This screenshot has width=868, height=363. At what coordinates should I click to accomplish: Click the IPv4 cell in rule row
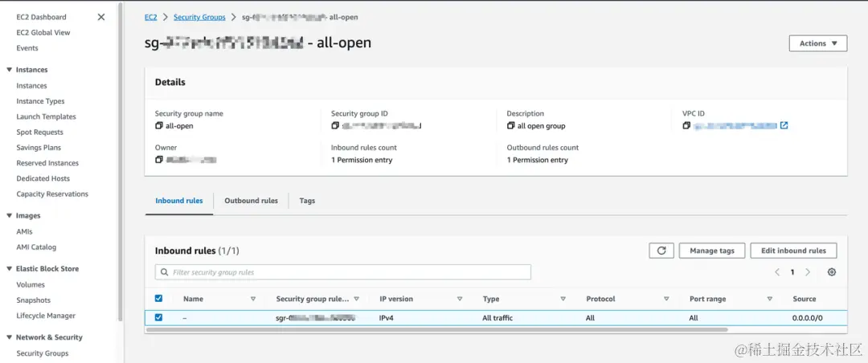pos(387,318)
